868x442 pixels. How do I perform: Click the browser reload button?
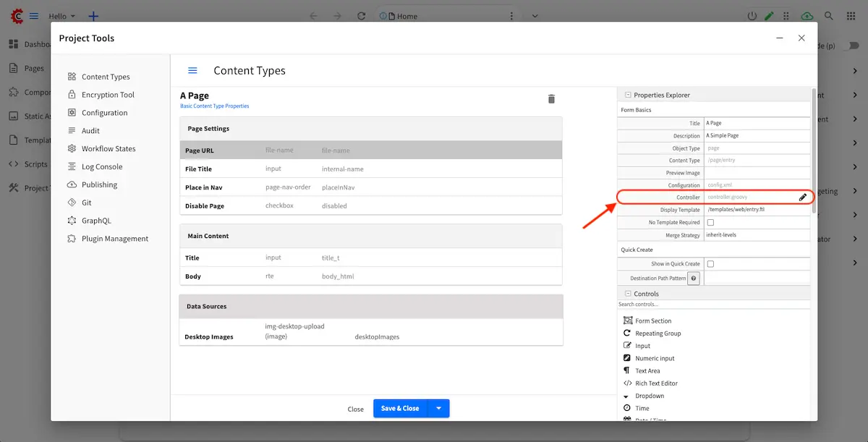pyautogui.click(x=360, y=16)
